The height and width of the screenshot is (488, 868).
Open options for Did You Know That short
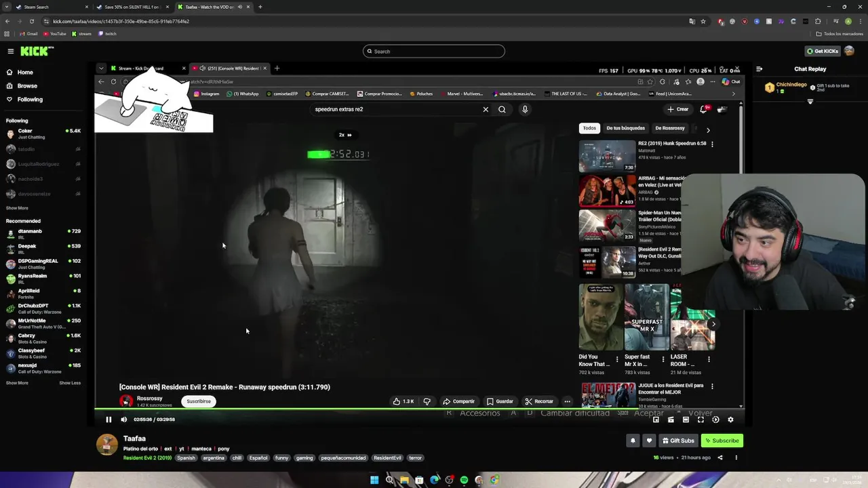[617, 359]
